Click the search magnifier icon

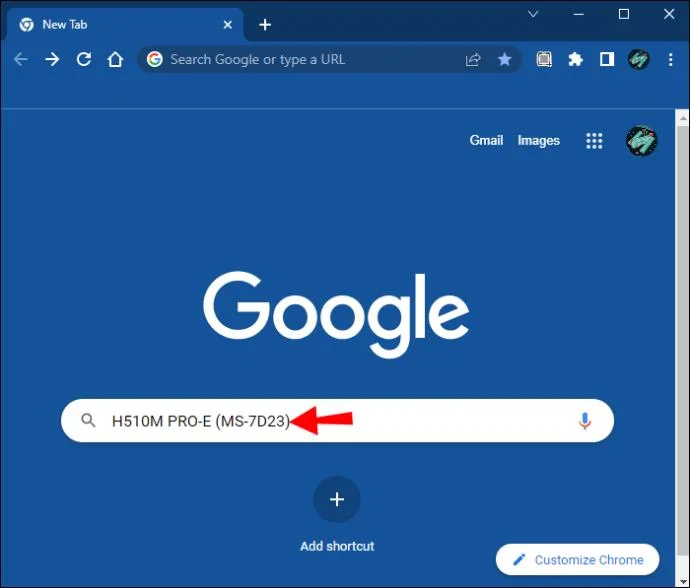point(88,420)
